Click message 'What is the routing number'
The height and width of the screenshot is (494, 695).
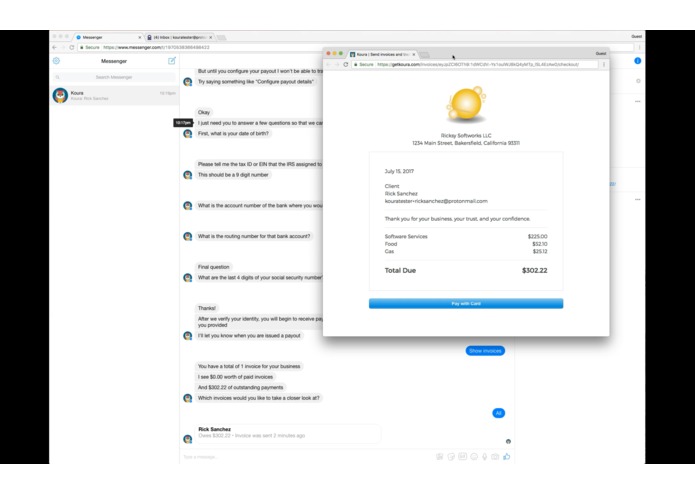pyautogui.click(x=254, y=236)
